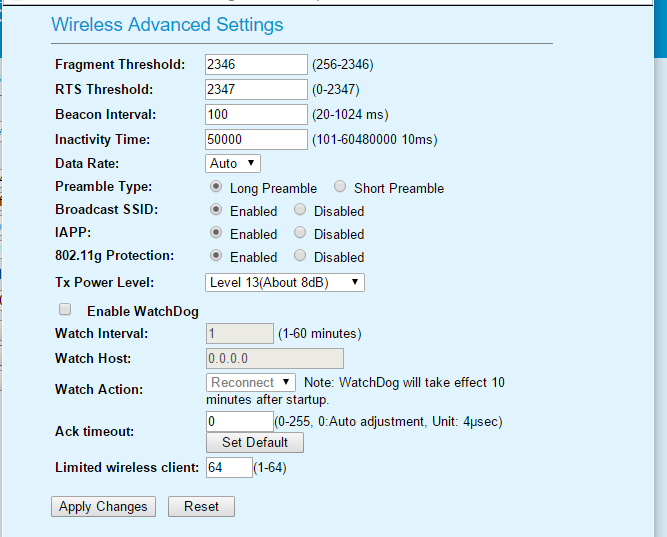Set IAPP to Enabled
This screenshot has width=667, height=537.
click(x=216, y=232)
